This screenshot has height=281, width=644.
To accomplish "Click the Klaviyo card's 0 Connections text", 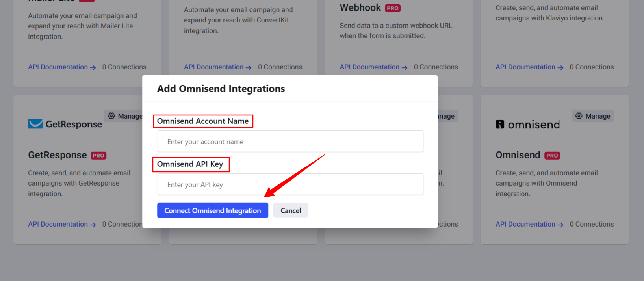I will (592, 67).
